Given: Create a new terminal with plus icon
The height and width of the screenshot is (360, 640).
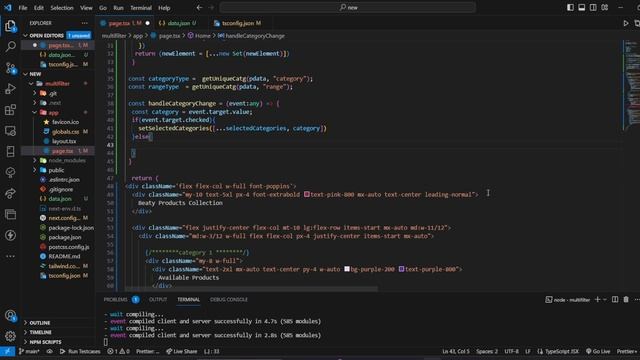Looking at the screenshot, I should tap(597, 300).
